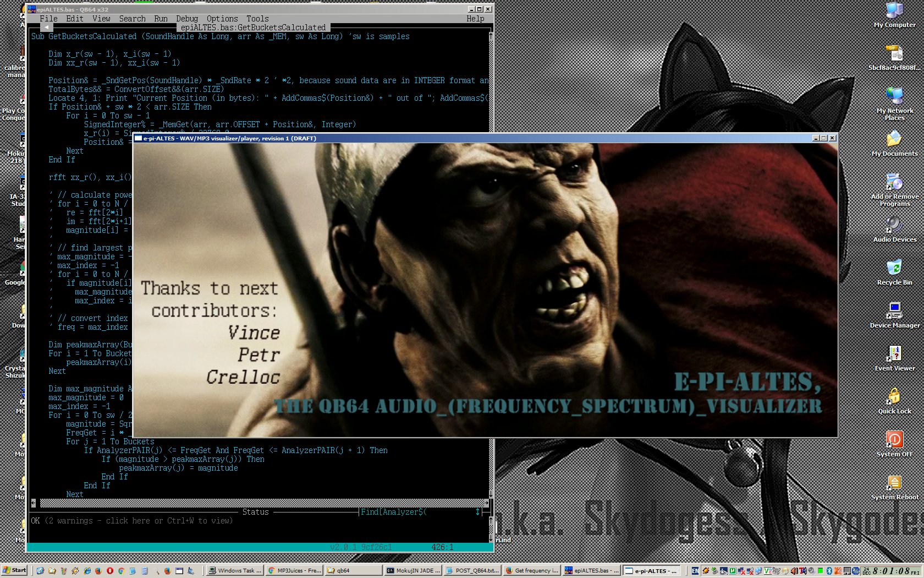
Task: Open the 5bcf8ac9cf808f file icon on desktop
Action: (x=894, y=58)
